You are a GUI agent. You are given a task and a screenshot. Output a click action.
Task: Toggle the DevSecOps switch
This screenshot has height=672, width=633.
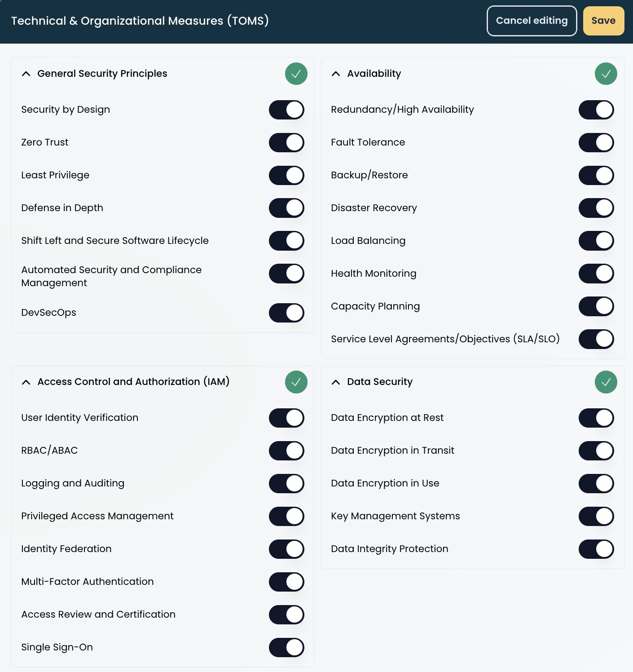[x=286, y=313]
